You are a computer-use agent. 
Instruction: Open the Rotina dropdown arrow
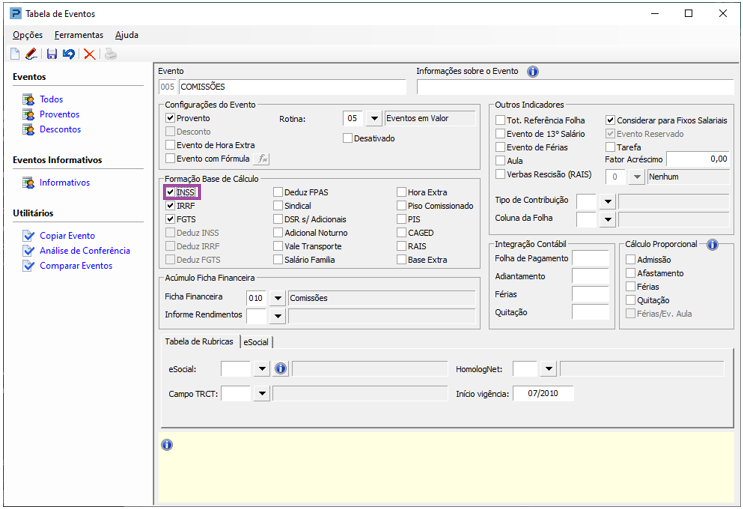(374, 118)
